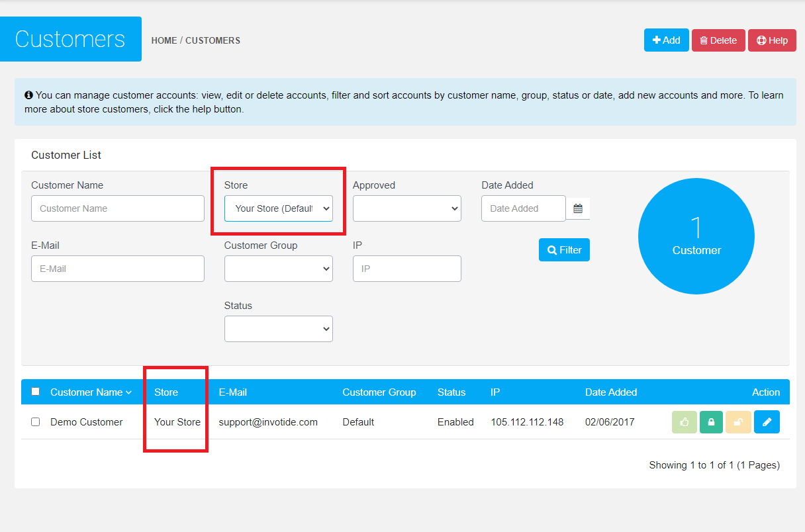Open the Help button
This screenshot has height=532, width=805.
(x=772, y=40)
